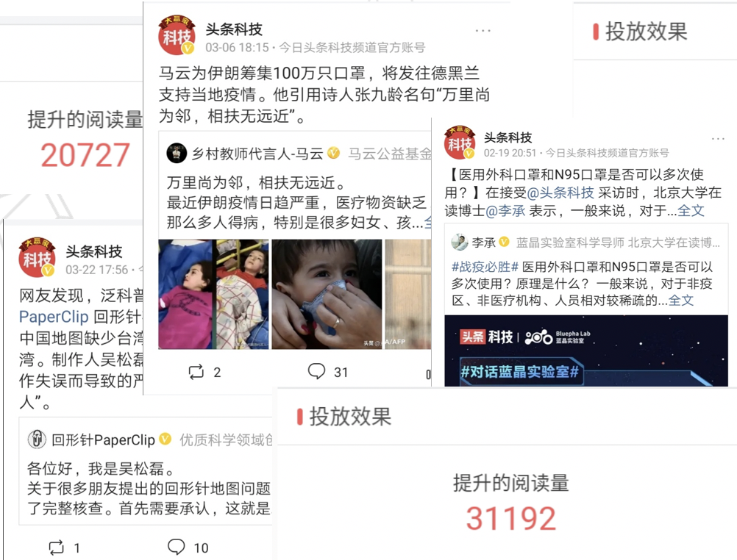Open the #对话蓝晶实验室# banner image
This screenshot has height=560, width=737.
[586, 351]
